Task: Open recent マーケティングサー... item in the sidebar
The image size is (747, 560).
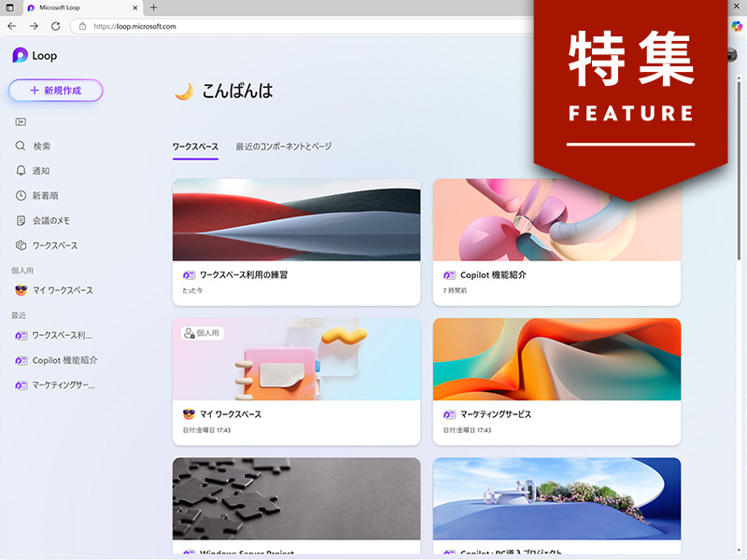Action: click(x=63, y=385)
